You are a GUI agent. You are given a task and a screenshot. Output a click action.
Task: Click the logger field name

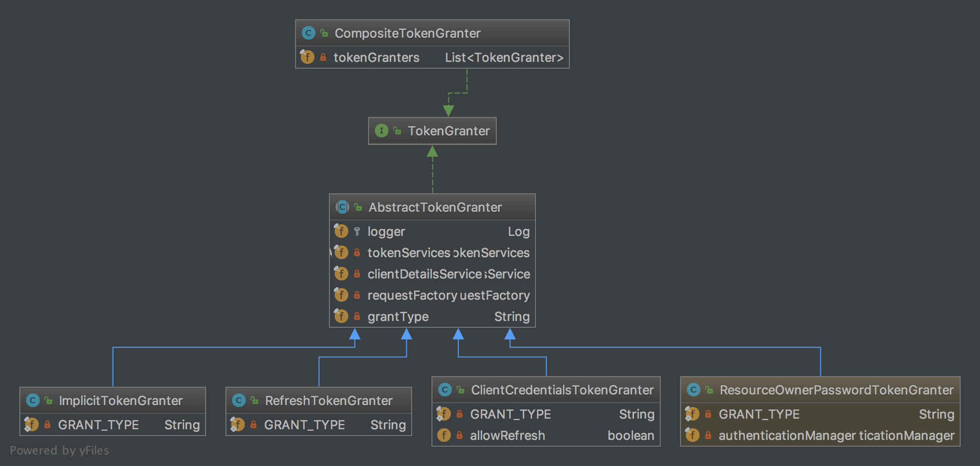(x=386, y=232)
